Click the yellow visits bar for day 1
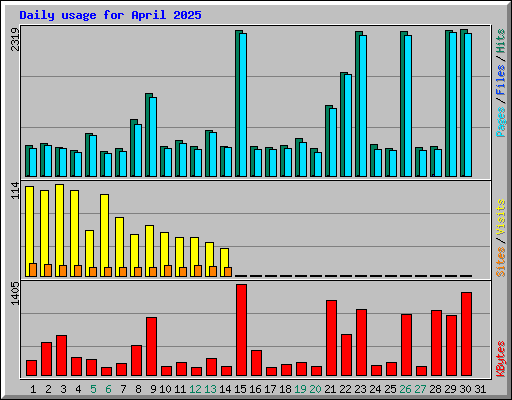Screen dimensions: 512x400 29,231
